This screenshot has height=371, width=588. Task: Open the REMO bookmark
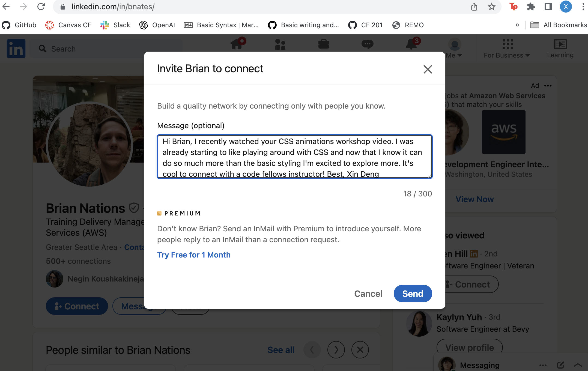(x=408, y=25)
